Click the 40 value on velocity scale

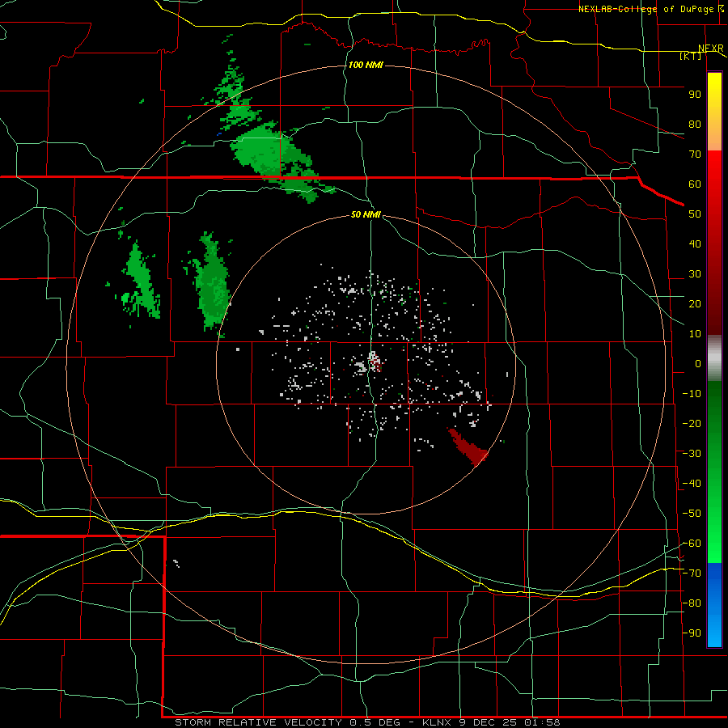695,244
